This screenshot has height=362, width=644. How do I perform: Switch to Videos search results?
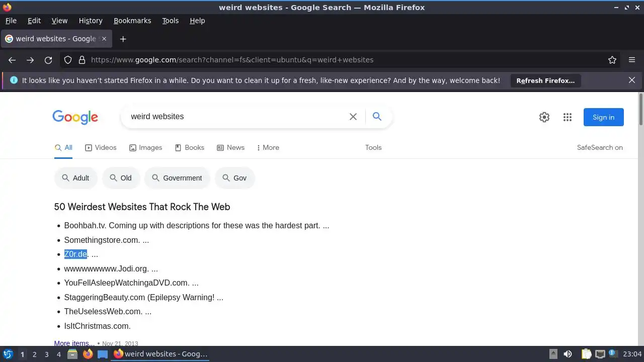(101, 147)
